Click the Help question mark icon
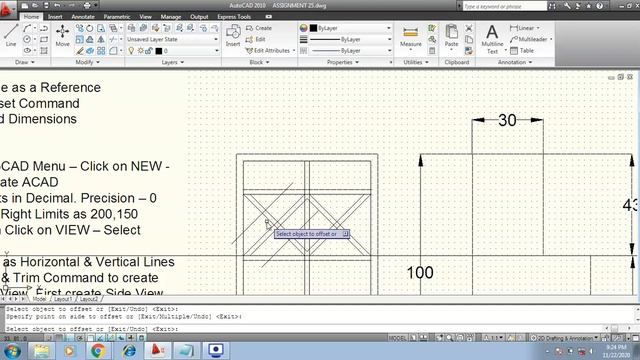 [x=599, y=6]
